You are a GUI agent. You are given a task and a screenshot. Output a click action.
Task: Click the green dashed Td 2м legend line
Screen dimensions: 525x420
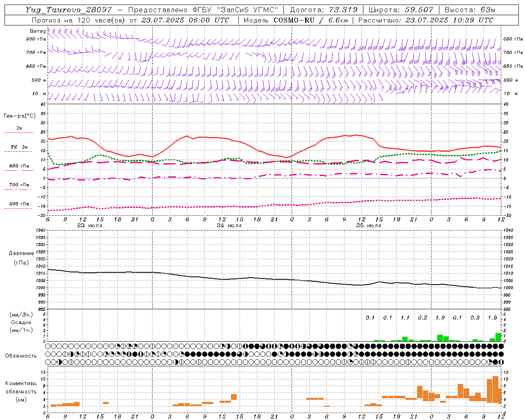(x=18, y=151)
